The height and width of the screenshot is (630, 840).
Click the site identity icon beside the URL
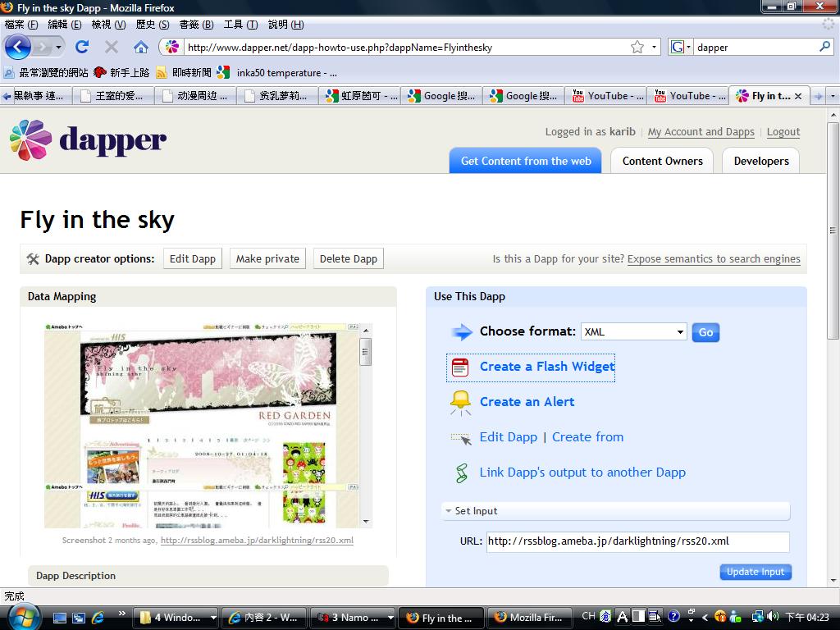172,47
